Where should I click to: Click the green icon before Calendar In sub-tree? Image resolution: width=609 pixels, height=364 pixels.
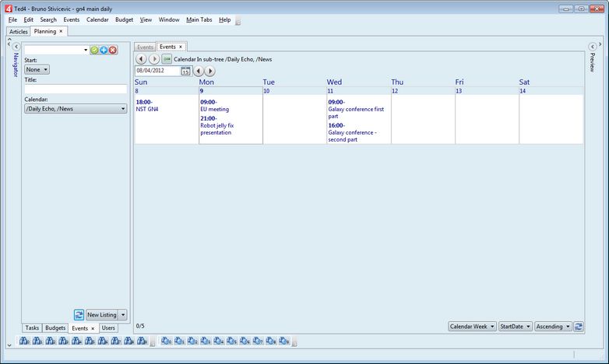(167, 59)
